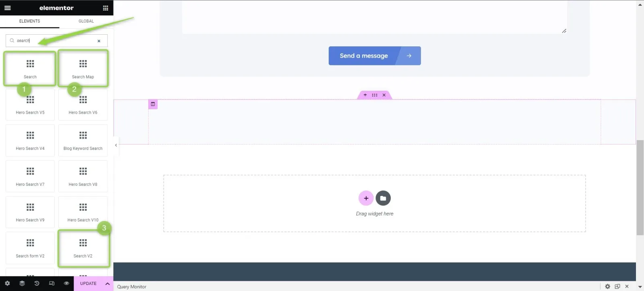
Task: Open the Elementor hamburger menu
Action: click(x=7, y=8)
